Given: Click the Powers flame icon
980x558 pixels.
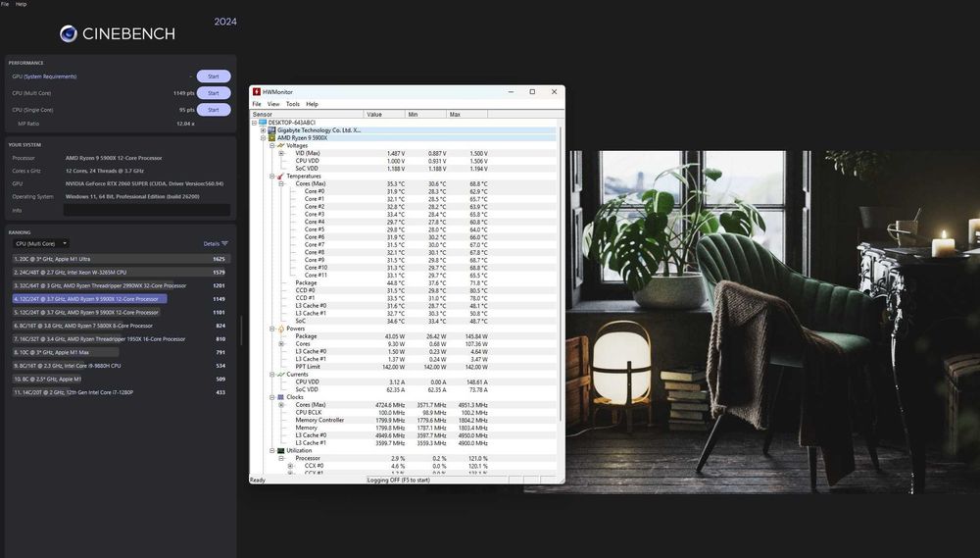Looking at the screenshot, I should tap(280, 329).
